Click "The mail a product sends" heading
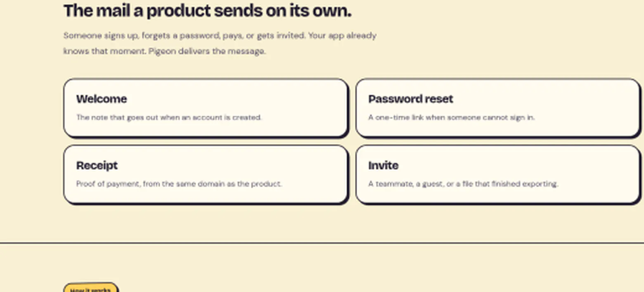 [207, 11]
